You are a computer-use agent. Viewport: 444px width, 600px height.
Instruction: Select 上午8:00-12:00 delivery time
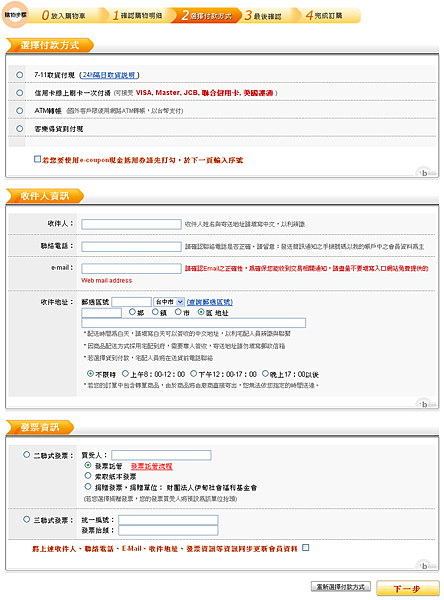125,373
